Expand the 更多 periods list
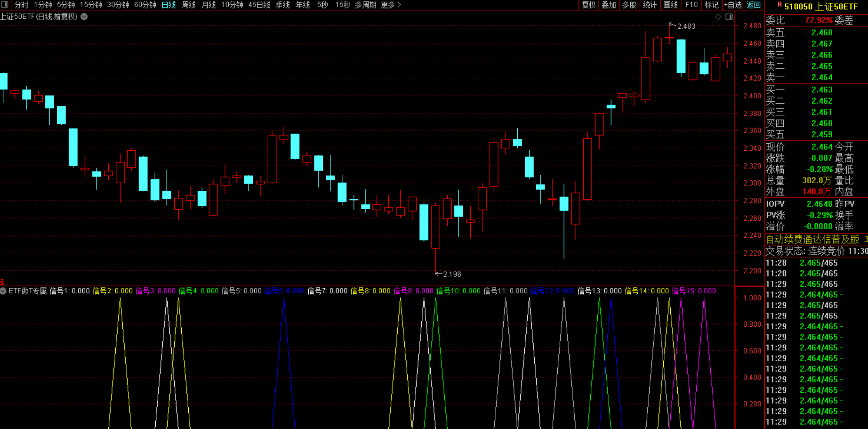Screen dimensions: 868x429 (x=391, y=5)
